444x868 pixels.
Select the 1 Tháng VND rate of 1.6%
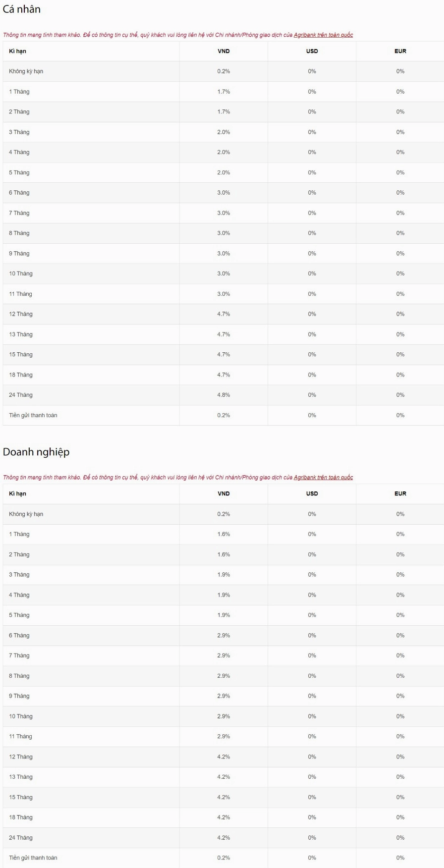[223, 534]
